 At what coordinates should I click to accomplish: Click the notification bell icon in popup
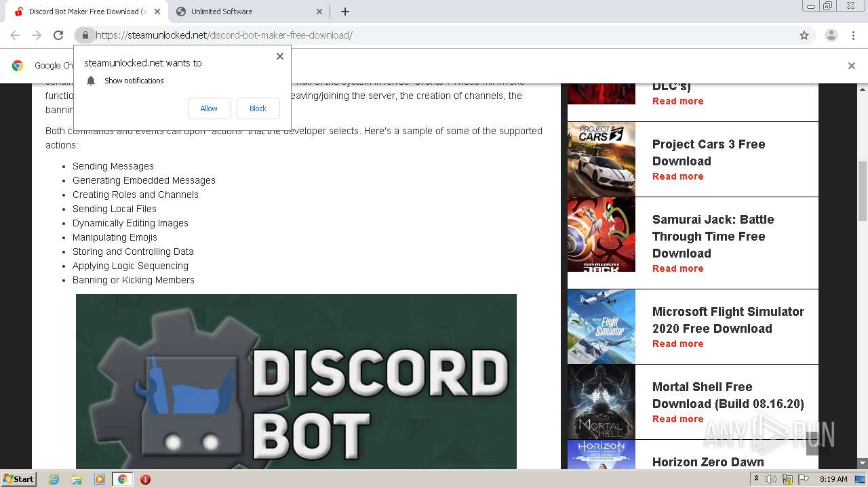(91, 81)
